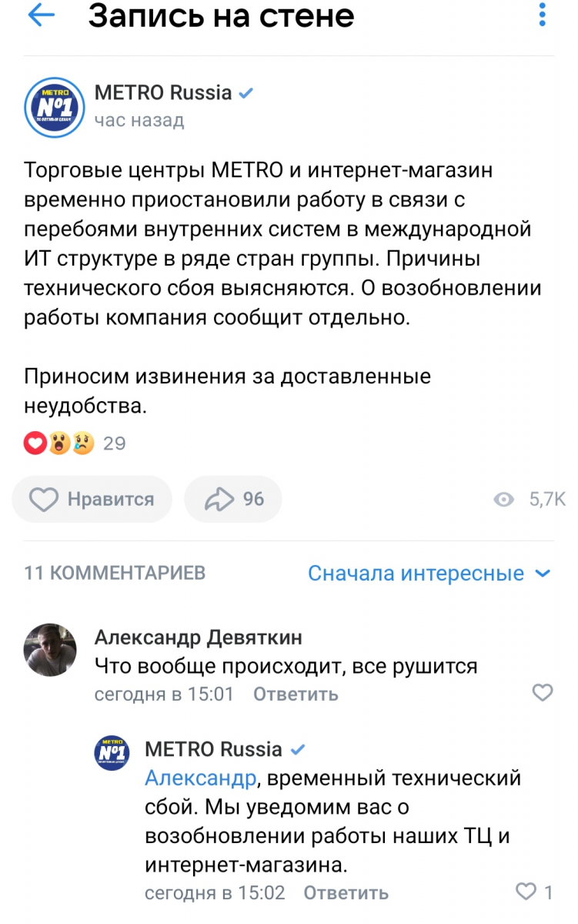The width and height of the screenshot is (578, 924).
Task: Like Александр Девяткин's comment with the heart
Action: pos(543,692)
